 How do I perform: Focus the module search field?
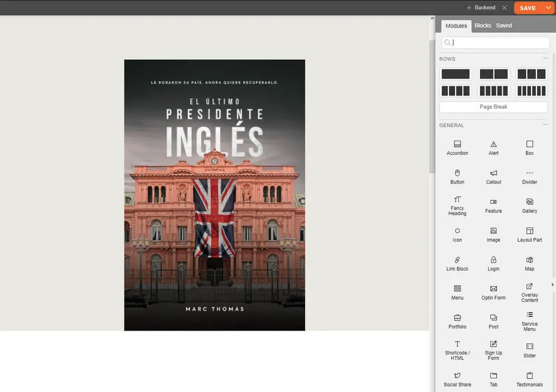(495, 42)
